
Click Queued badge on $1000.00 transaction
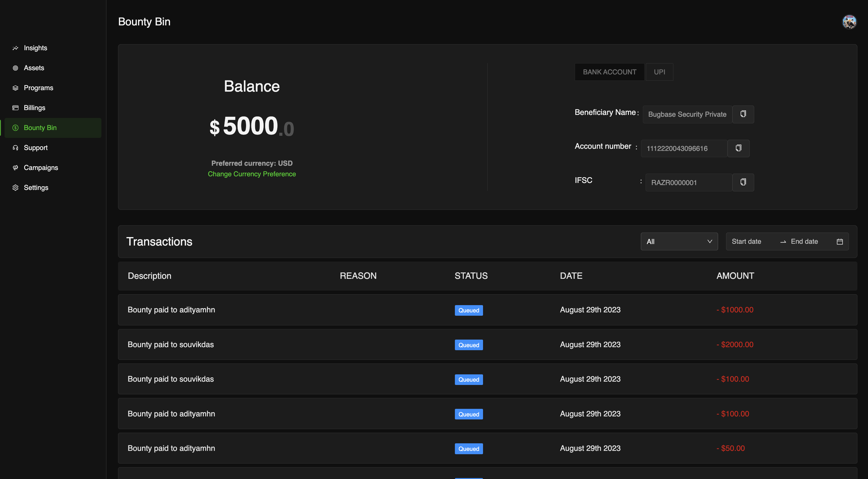click(469, 310)
